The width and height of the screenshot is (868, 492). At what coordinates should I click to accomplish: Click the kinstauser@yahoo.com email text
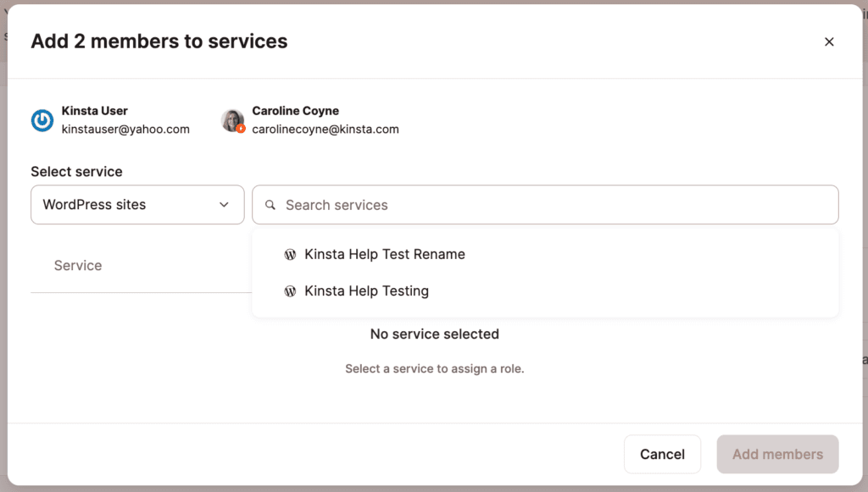click(x=125, y=130)
